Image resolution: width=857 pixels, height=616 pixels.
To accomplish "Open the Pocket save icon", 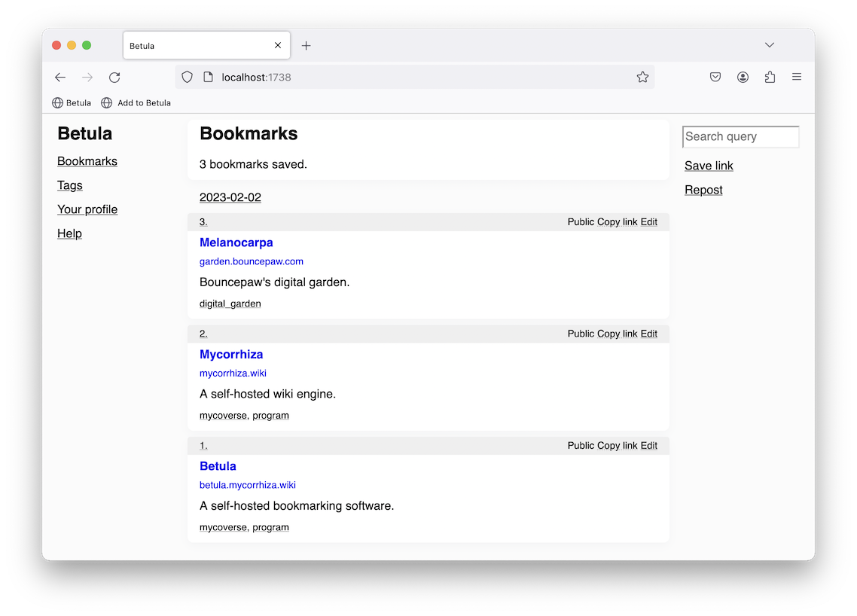I will pyautogui.click(x=715, y=77).
